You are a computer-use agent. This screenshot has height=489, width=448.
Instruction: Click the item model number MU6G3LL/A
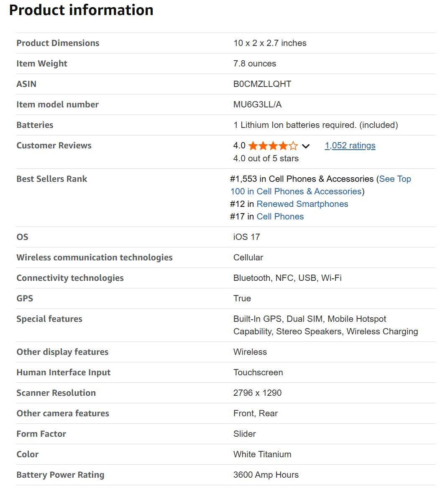click(257, 104)
